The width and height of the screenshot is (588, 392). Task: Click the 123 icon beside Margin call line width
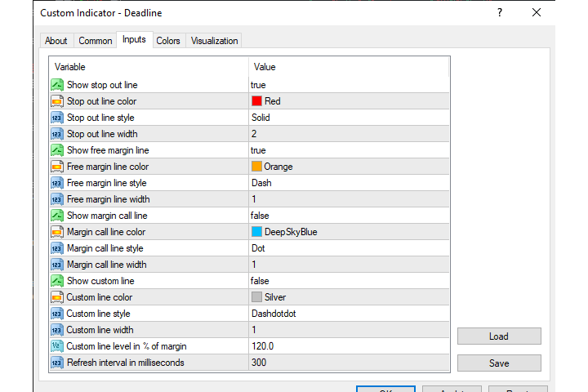click(x=57, y=265)
